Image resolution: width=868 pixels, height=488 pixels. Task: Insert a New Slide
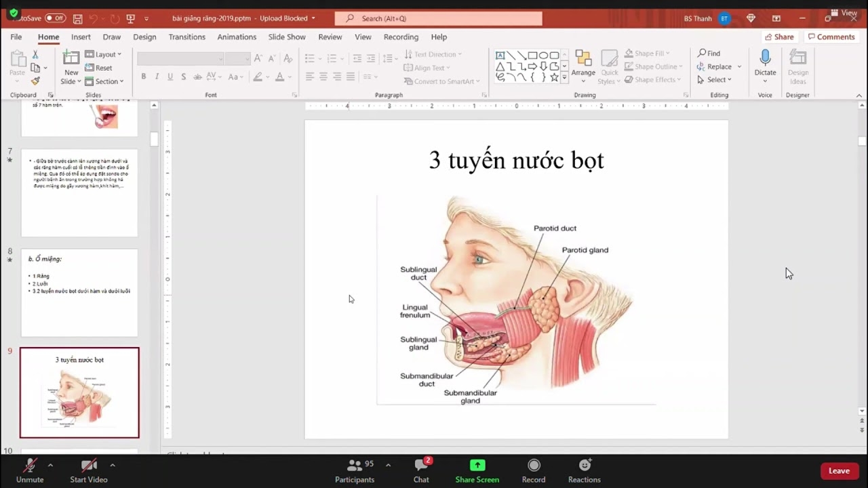click(x=71, y=67)
